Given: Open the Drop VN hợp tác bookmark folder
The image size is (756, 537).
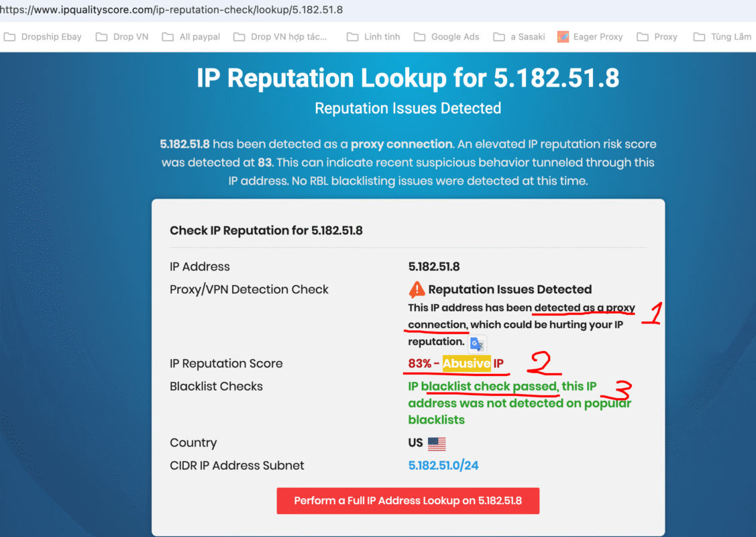Looking at the screenshot, I should (280, 37).
